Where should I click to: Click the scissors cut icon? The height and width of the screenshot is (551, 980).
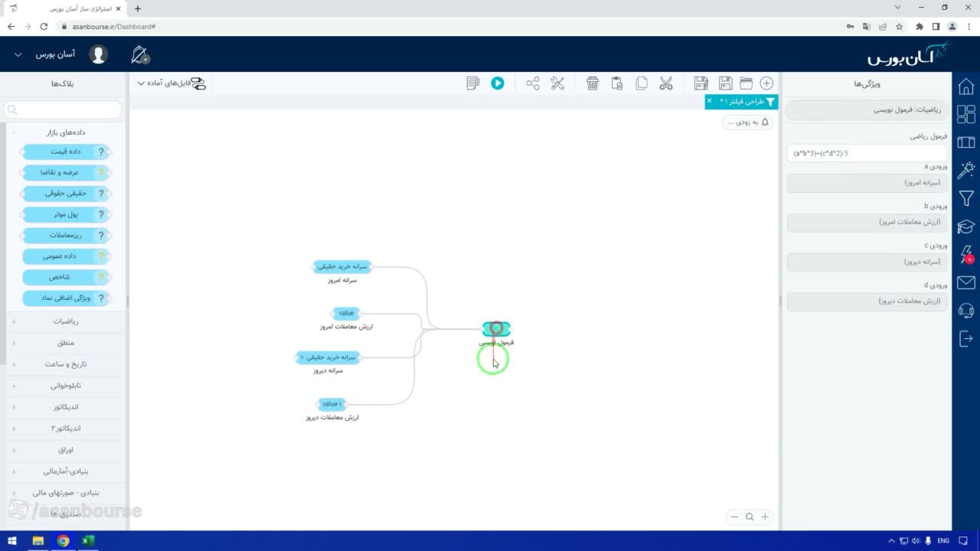tap(665, 83)
